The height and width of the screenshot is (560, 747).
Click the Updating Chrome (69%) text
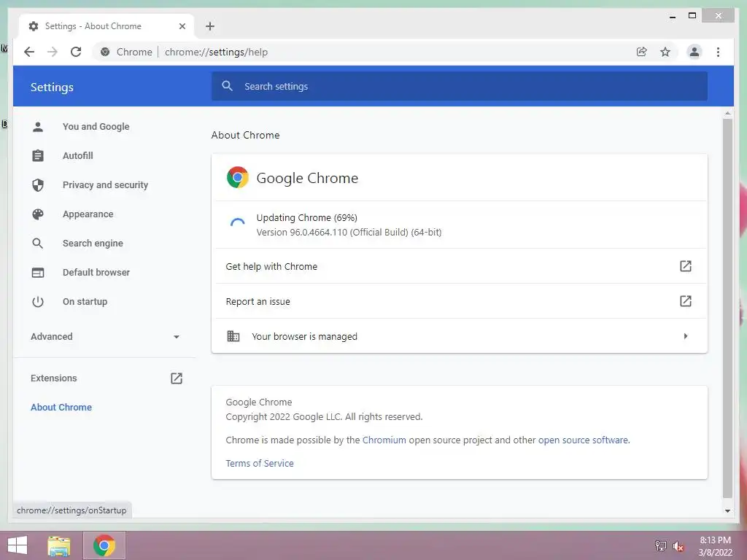point(307,217)
